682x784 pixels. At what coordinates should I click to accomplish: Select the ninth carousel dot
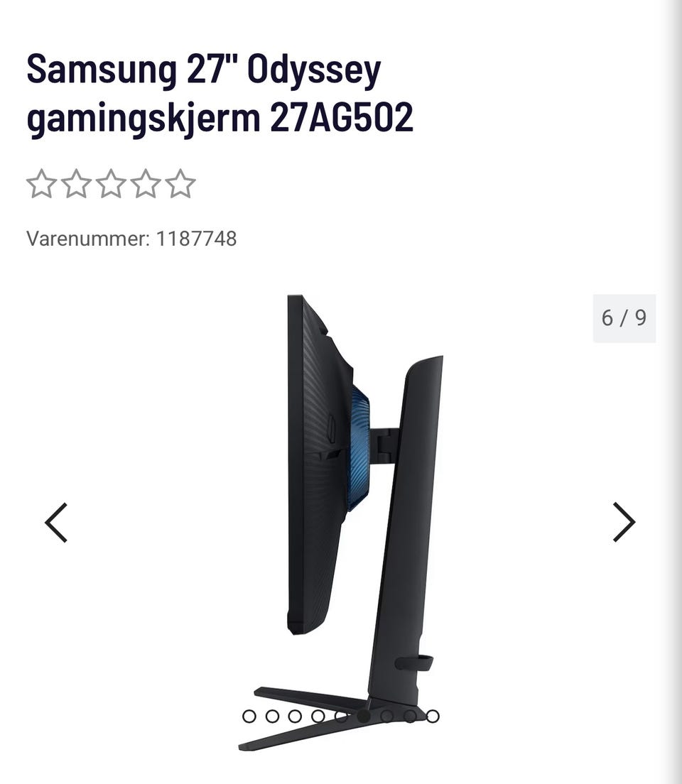(x=433, y=717)
